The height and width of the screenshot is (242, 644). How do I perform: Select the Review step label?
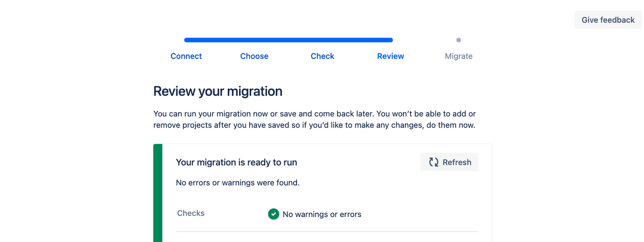tap(390, 56)
